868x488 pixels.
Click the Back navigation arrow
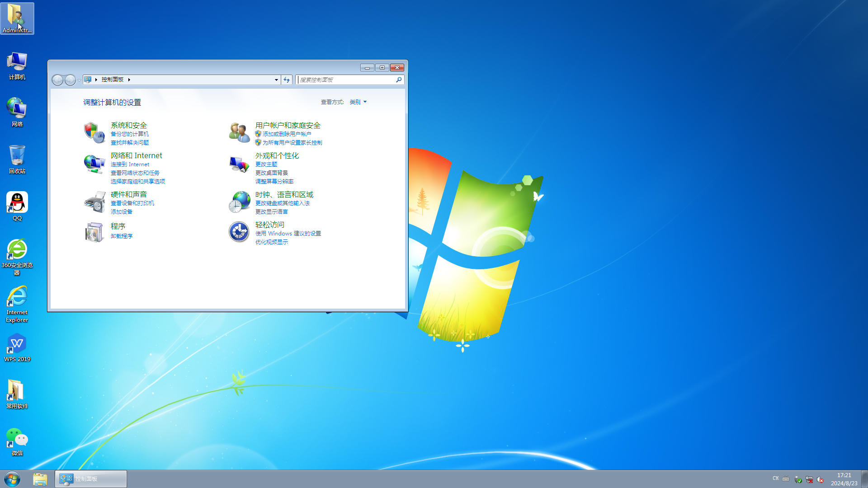(x=57, y=80)
